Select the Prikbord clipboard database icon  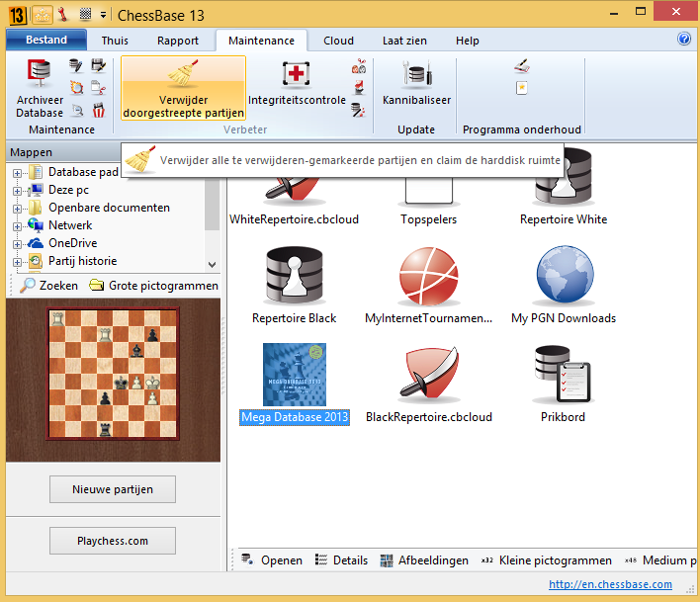(563, 374)
